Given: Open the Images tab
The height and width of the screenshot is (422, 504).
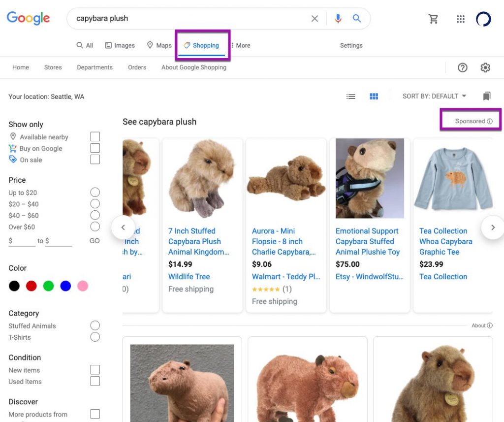Looking at the screenshot, I should point(120,45).
